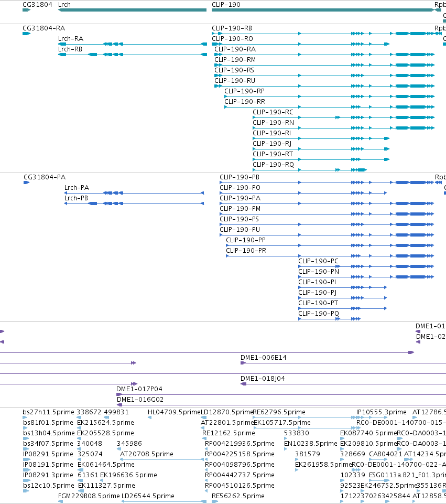The image size is (446, 504).
Task: Click EST label RE56262.5prime
Action: pos(238,496)
